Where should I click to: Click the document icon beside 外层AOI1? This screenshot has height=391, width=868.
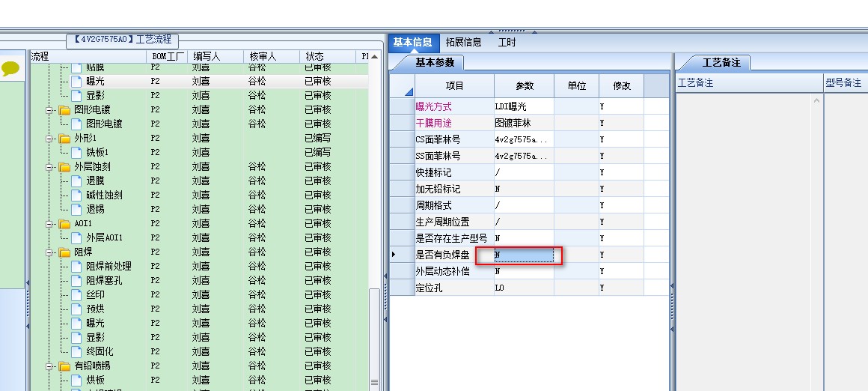point(76,237)
